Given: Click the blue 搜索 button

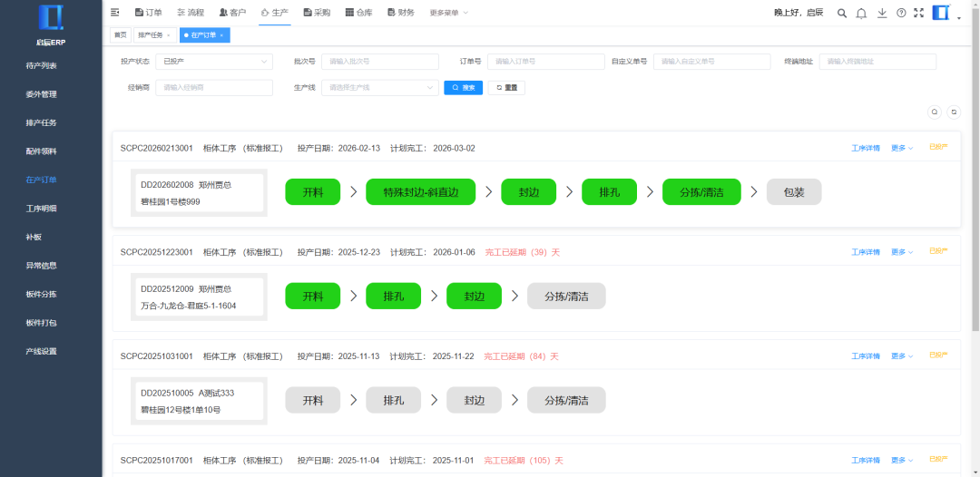Looking at the screenshot, I should [463, 87].
